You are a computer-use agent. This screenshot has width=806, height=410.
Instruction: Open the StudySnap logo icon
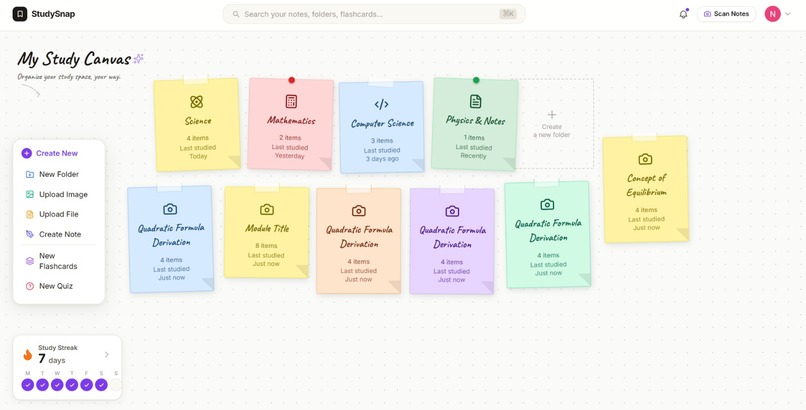click(20, 14)
